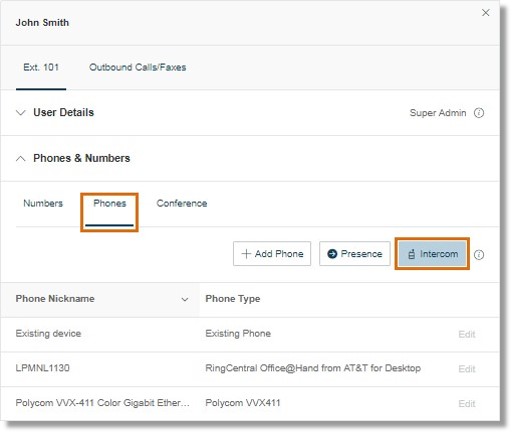Image resolution: width=513 pixels, height=434 pixels.
Task: Click the arrow icon on Presence button
Action: pyautogui.click(x=332, y=254)
